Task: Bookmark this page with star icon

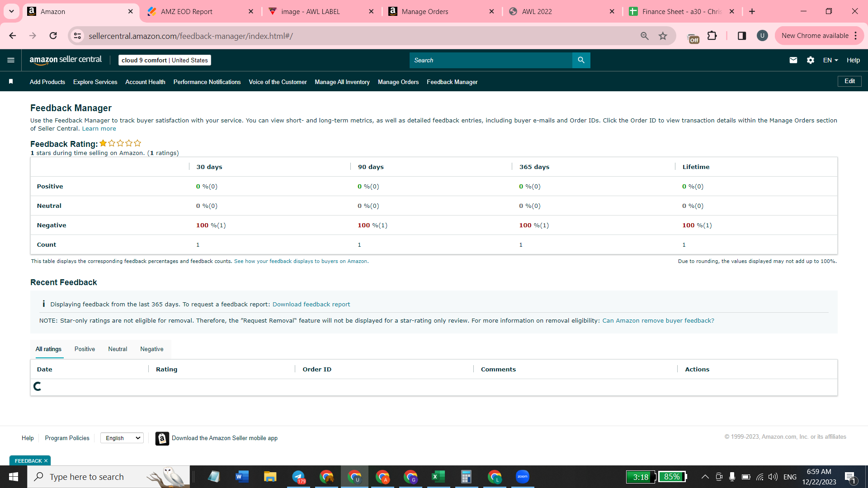Action: (663, 36)
